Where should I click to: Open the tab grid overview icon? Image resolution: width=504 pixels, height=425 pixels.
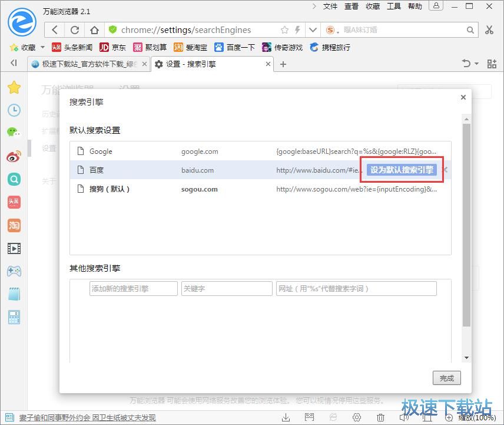[492, 64]
